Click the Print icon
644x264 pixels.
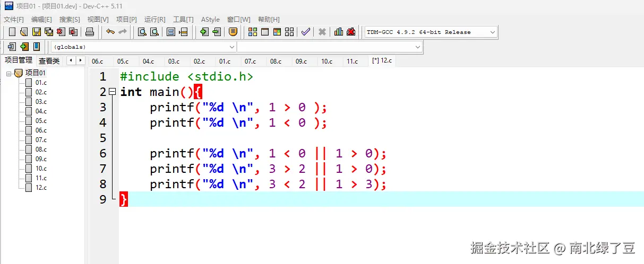pyautogui.click(x=90, y=32)
